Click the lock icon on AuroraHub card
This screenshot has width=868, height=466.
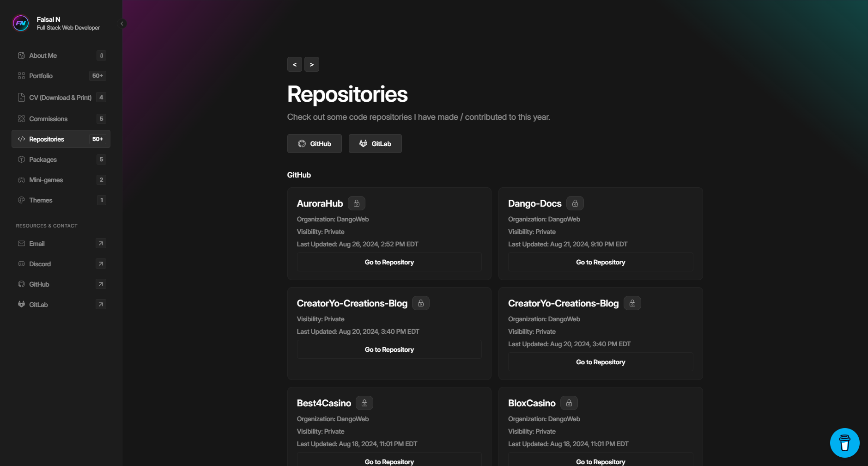(356, 203)
